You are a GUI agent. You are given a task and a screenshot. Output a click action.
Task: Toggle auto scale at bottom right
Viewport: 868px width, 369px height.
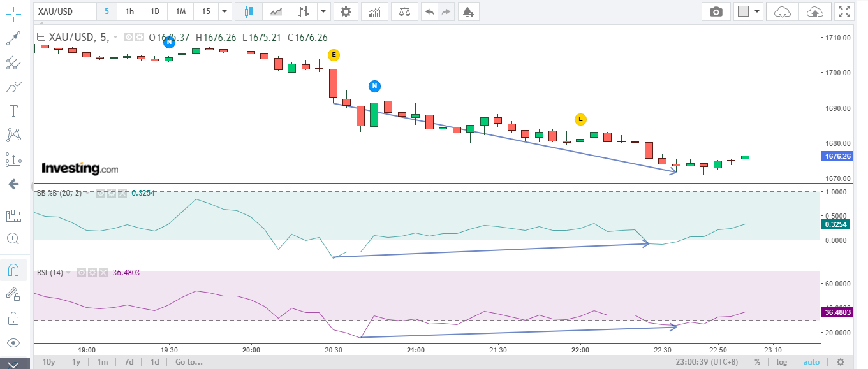point(811,362)
